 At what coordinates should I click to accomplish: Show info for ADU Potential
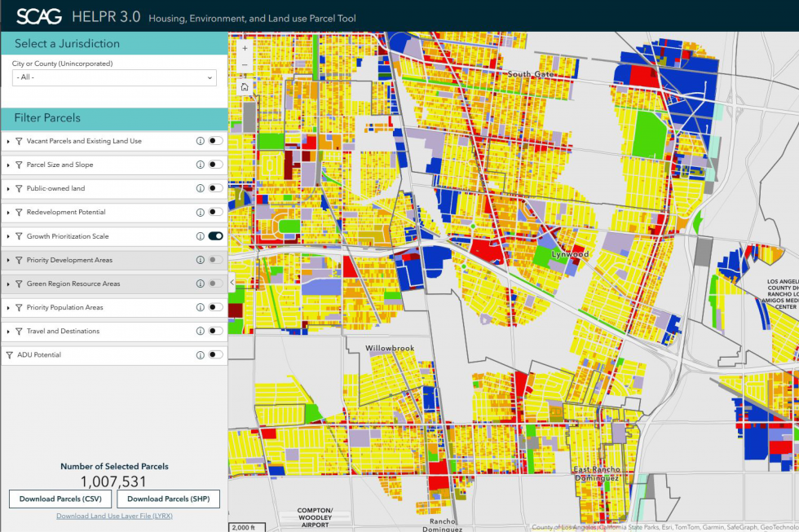pos(200,354)
